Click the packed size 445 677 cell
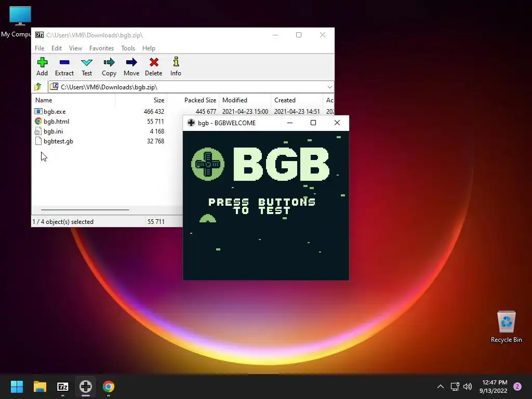This screenshot has width=532, height=399. pos(206,111)
